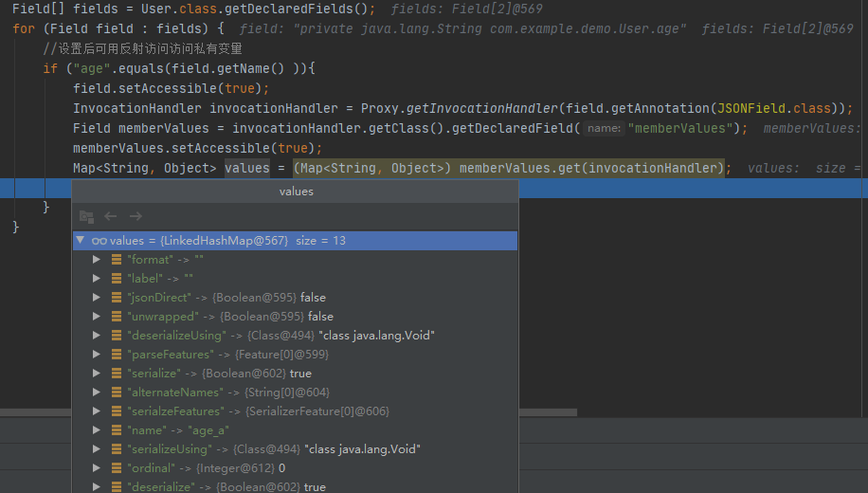Image resolution: width=868 pixels, height=493 pixels.
Task: Expand the "ordinal" map entry
Action: (97, 468)
